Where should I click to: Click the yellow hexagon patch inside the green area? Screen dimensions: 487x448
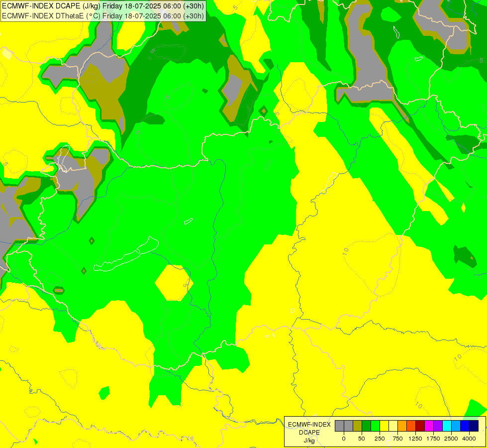coord(174,283)
